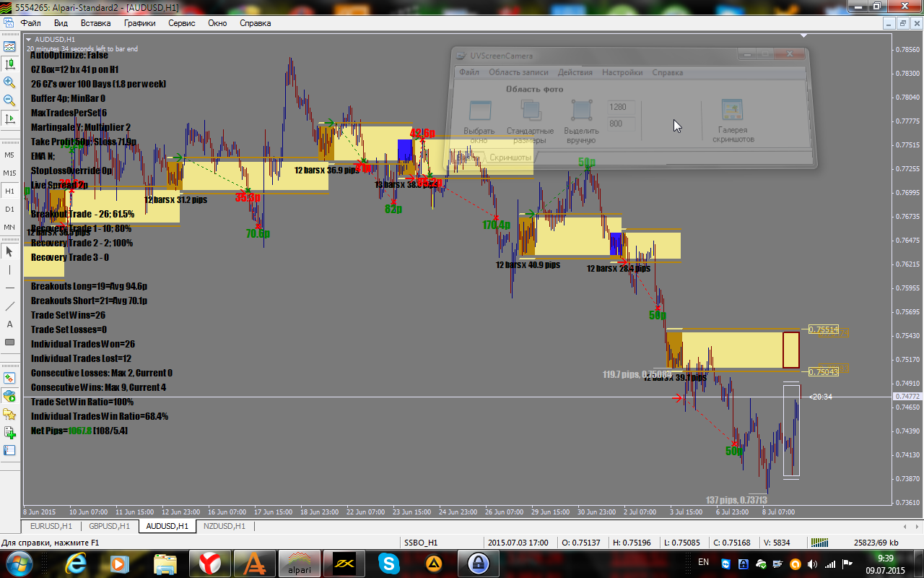Select the horizontal line drawing tool
Screen dimensions: 924x578
[x=9, y=288]
